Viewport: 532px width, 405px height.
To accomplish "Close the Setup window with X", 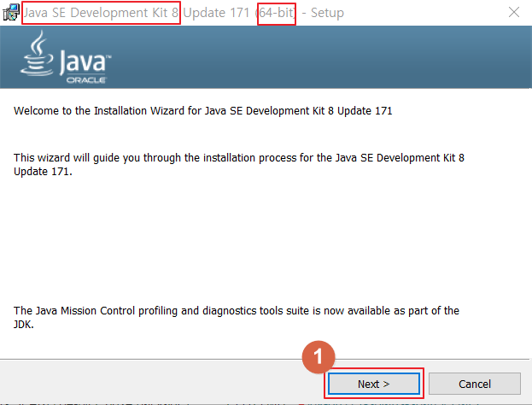I will coord(514,12).
